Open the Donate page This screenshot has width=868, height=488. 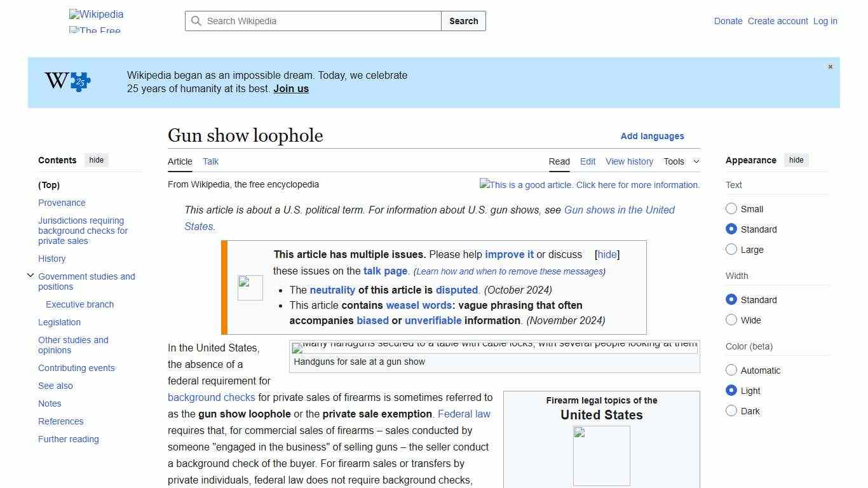point(728,21)
